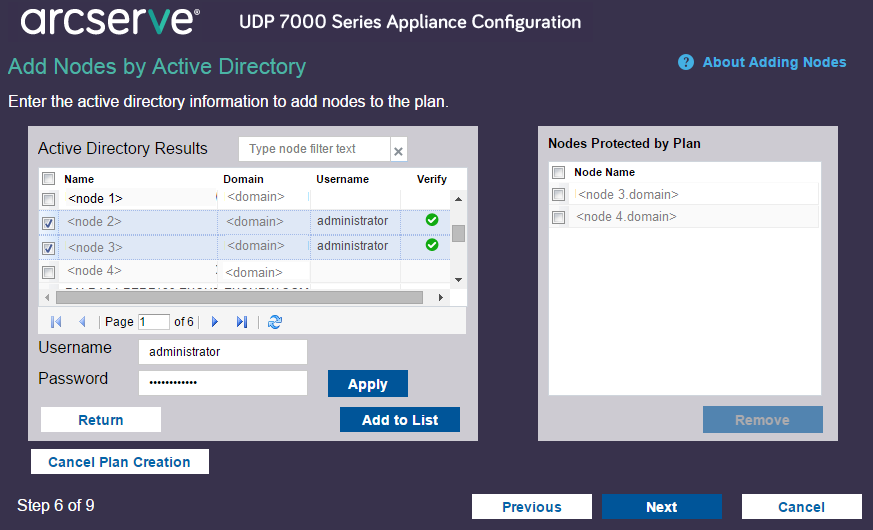Sort results by Username column header
The height and width of the screenshot is (530, 873).
click(x=342, y=179)
